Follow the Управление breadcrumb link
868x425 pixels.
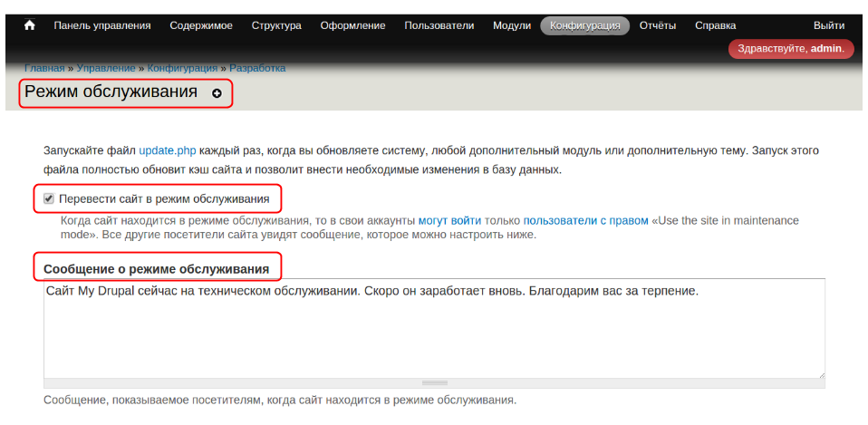coord(105,68)
